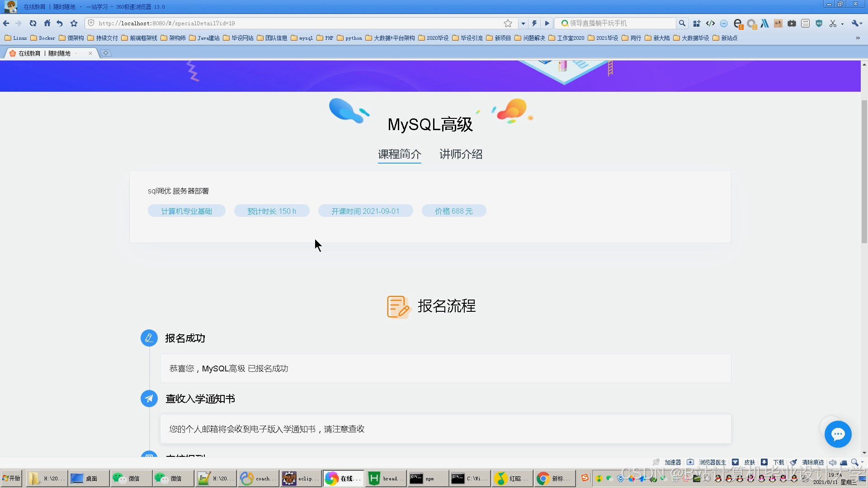Image resolution: width=868 pixels, height=488 pixels.
Task: Click the browser Back arrow
Action: pos(6,23)
